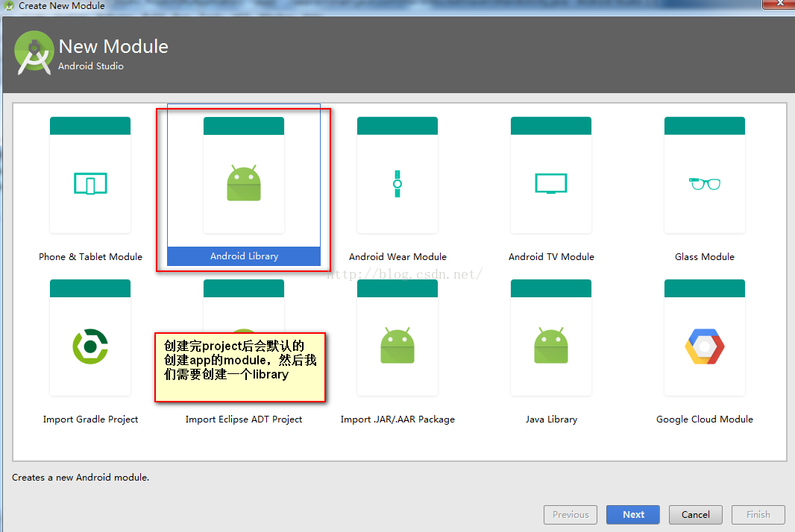
Task: Click the Android Studio logo in header
Action: pos(34,53)
